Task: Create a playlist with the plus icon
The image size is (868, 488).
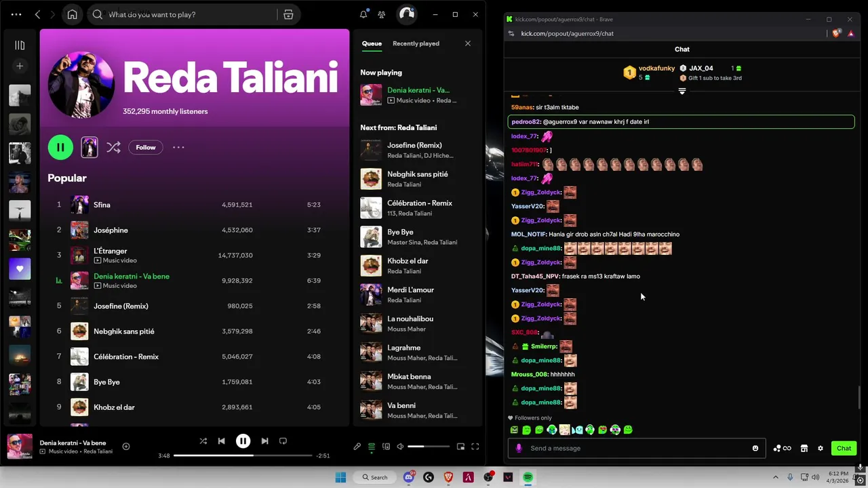Action: click(x=20, y=66)
